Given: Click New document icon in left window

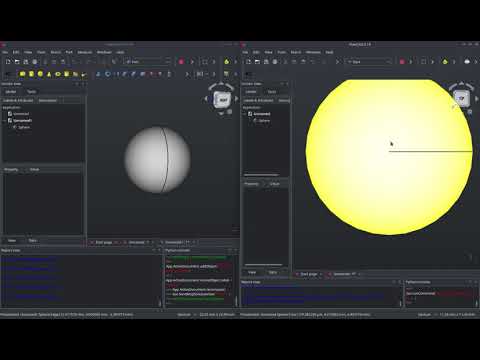Looking at the screenshot, I should pyautogui.click(x=8, y=62).
